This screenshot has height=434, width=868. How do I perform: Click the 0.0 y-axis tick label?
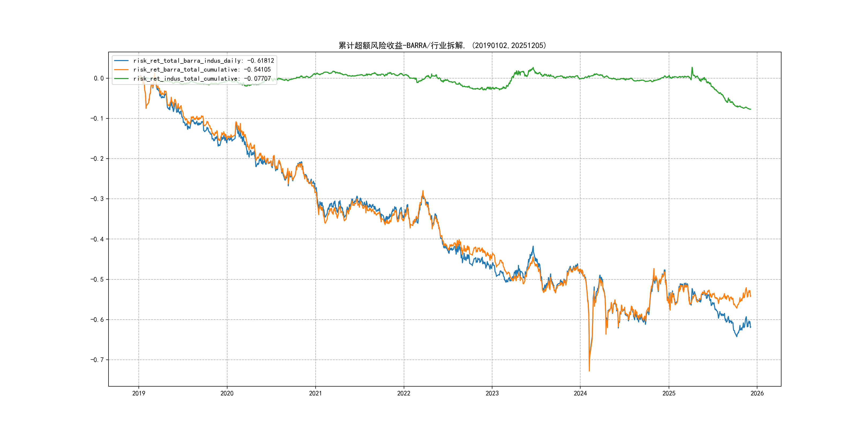pyautogui.click(x=99, y=78)
